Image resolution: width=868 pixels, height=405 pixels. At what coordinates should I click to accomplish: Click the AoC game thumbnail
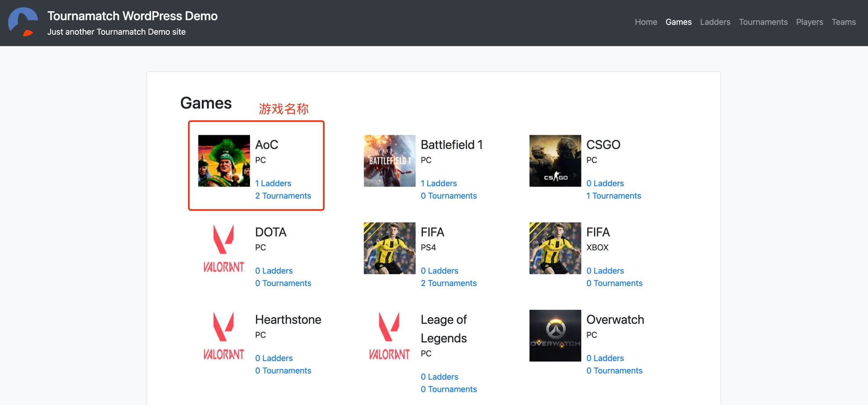click(x=224, y=161)
